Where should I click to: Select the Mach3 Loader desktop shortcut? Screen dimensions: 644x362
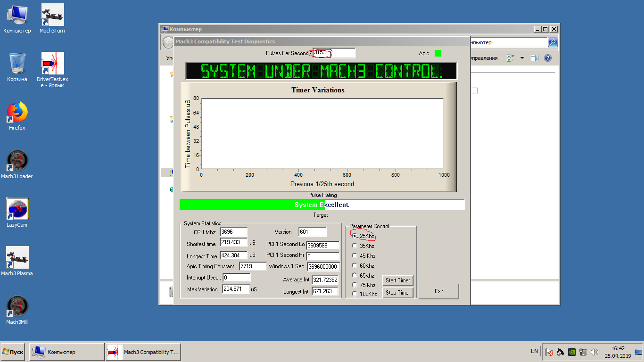click(x=17, y=165)
